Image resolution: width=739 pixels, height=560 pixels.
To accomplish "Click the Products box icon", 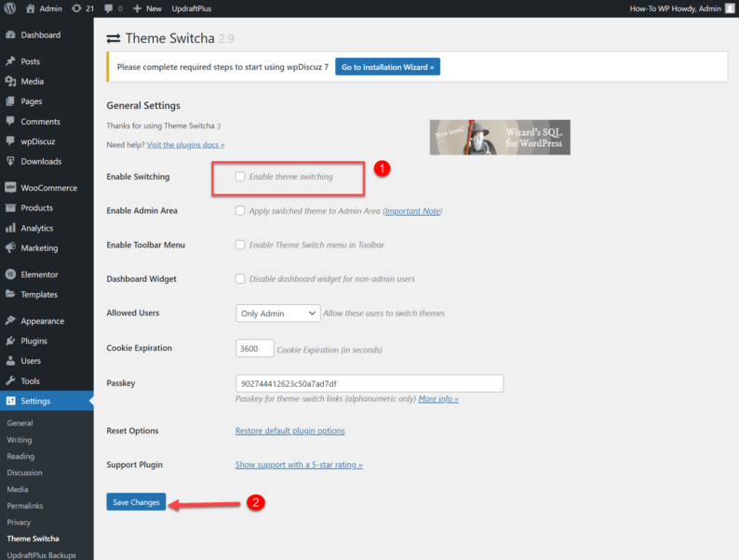I will [10, 207].
